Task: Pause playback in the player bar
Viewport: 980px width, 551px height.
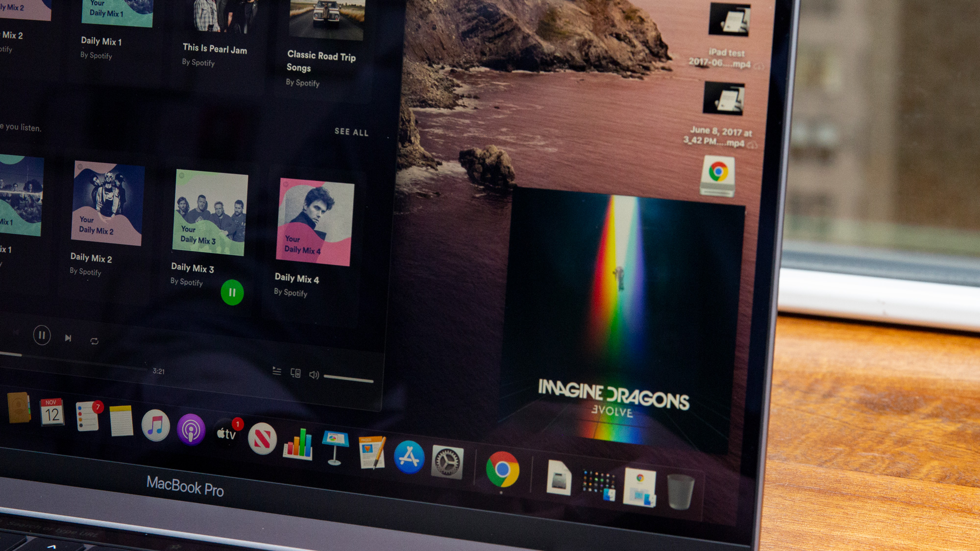Action: point(42,335)
